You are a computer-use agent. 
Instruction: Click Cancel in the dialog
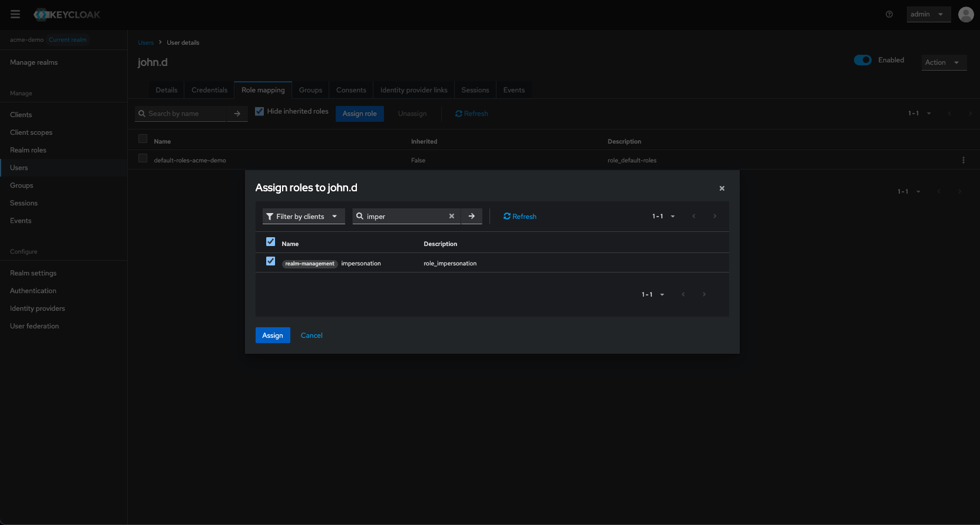(x=312, y=335)
